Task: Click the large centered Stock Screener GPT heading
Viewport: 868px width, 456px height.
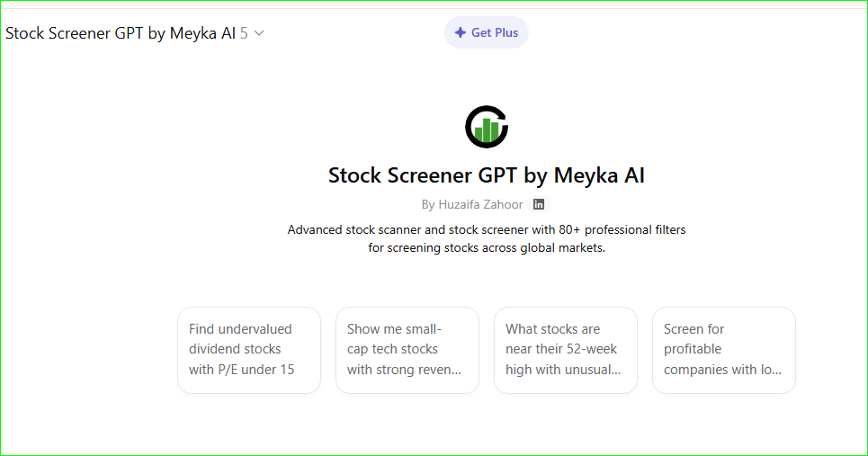Action: coord(487,174)
